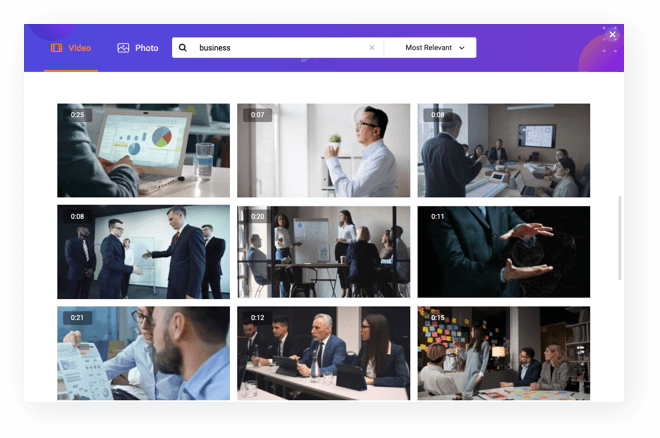The width and height of the screenshot is (660, 438).
Task: Select the 0:25 laptop charts video
Action: [144, 150]
